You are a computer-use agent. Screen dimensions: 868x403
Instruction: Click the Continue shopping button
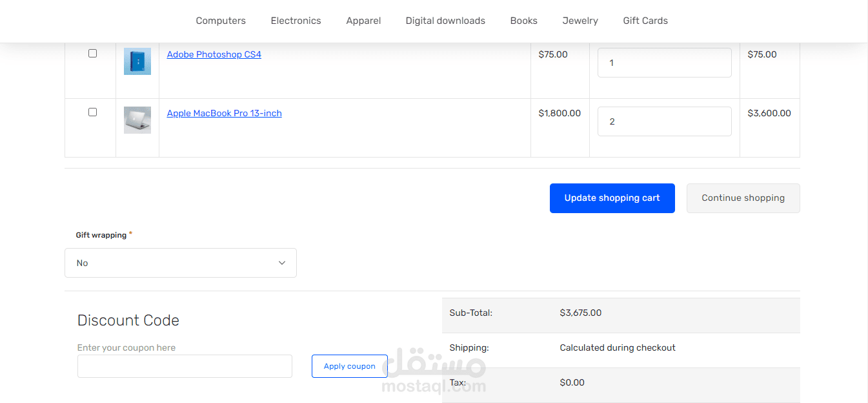(743, 198)
